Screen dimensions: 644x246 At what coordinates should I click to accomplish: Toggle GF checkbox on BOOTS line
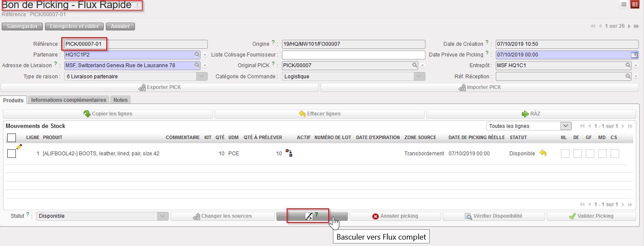tap(590, 154)
